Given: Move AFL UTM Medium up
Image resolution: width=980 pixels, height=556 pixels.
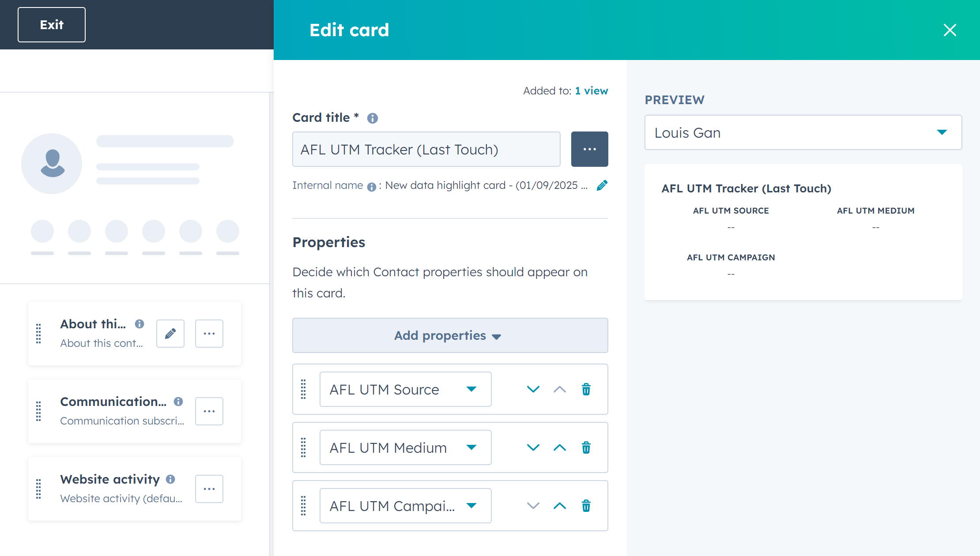Looking at the screenshot, I should (560, 447).
